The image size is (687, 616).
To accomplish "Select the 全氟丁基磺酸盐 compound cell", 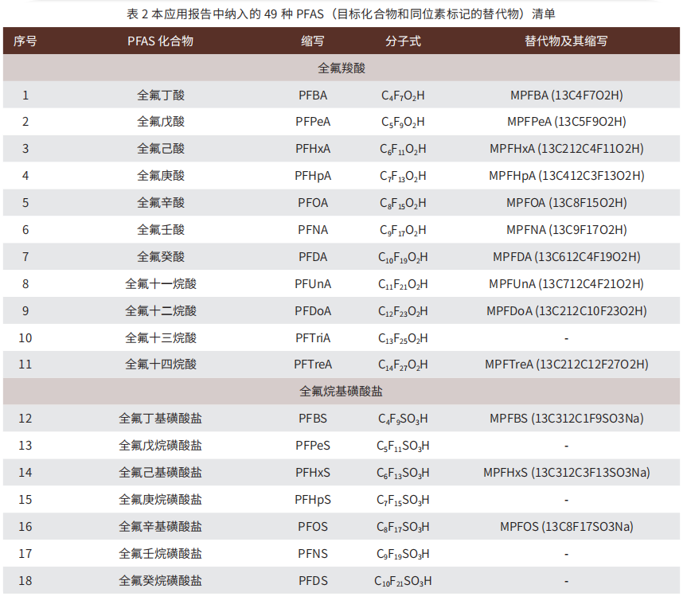I will click(x=160, y=419).
